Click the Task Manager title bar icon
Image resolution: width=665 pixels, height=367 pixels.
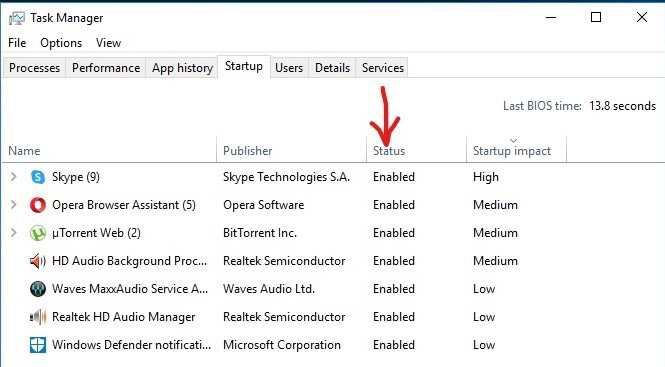pyautogui.click(x=17, y=18)
